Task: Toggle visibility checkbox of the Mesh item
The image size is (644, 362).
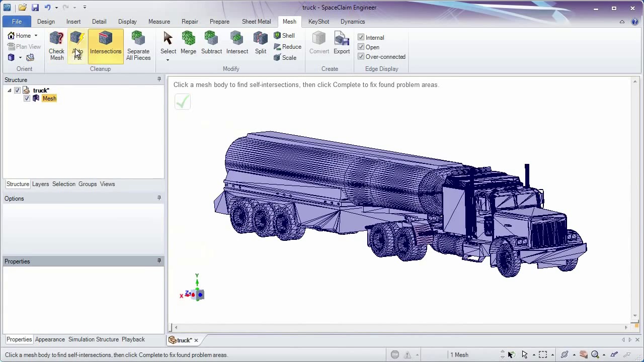Action: click(27, 99)
